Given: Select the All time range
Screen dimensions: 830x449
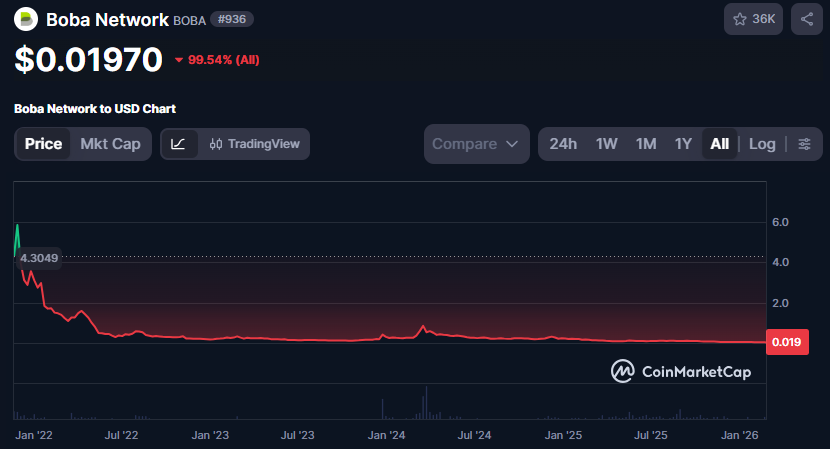Looking at the screenshot, I should coord(719,144).
